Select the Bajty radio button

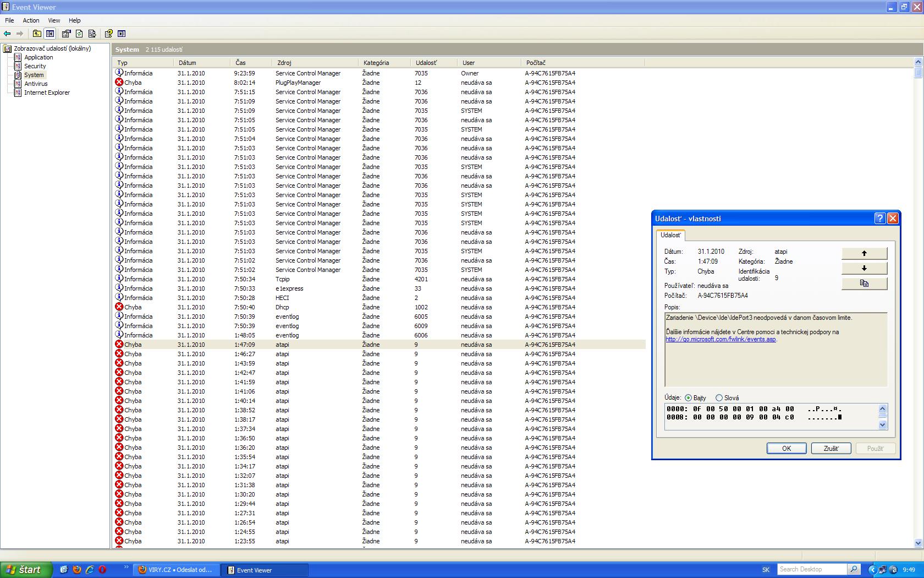click(688, 398)
